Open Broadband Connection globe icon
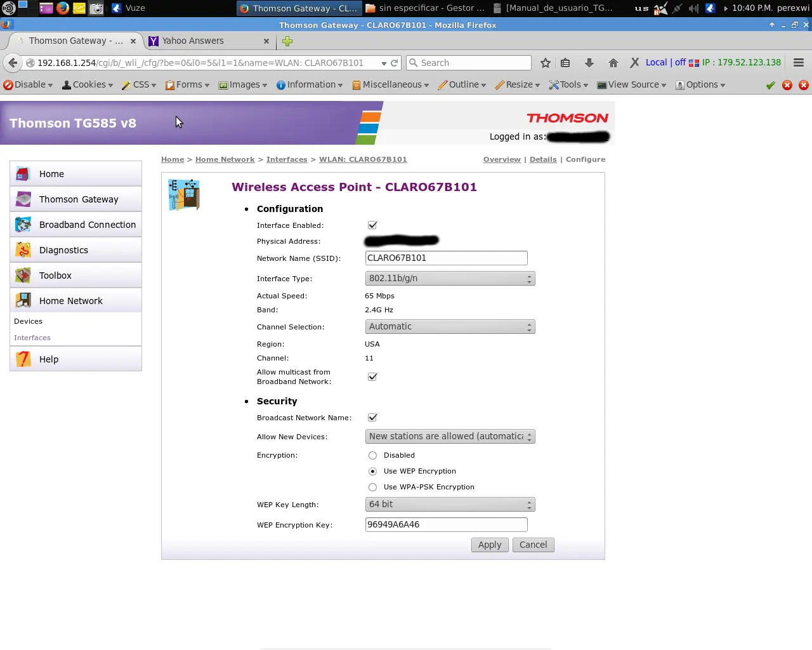Screen dimensions: 812x650 tap(23, 225)
